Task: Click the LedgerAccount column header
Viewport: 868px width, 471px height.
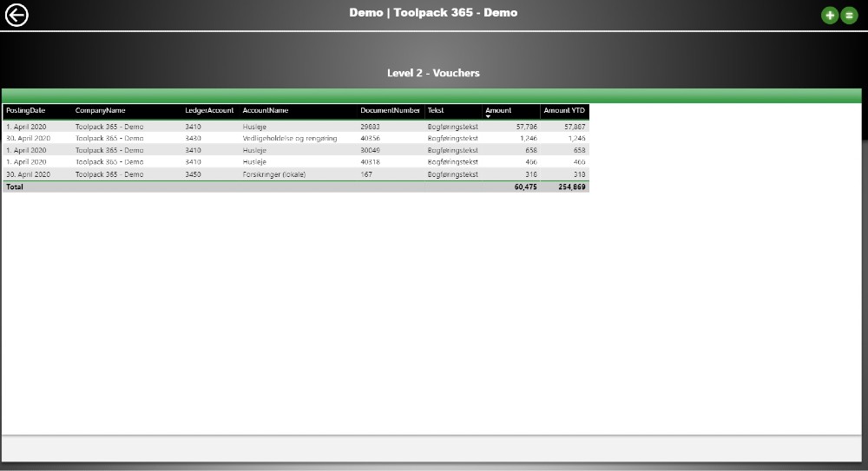Action: coord(209,110)
